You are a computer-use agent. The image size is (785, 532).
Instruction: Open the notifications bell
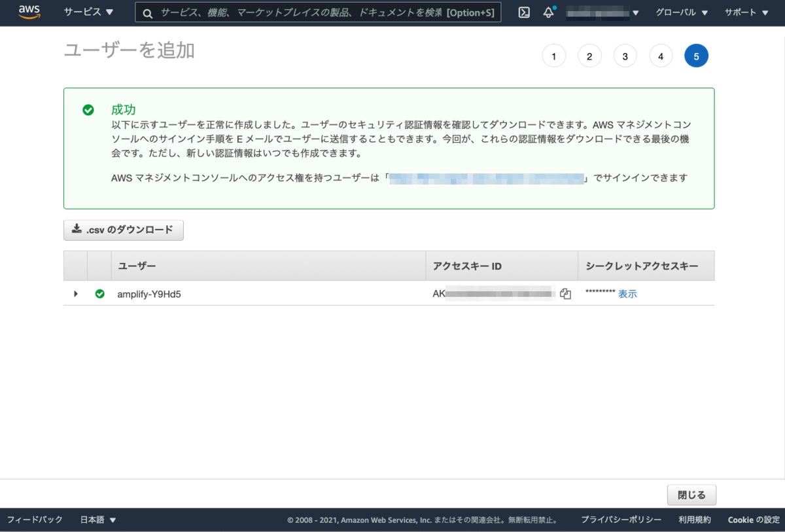point(548,12)
